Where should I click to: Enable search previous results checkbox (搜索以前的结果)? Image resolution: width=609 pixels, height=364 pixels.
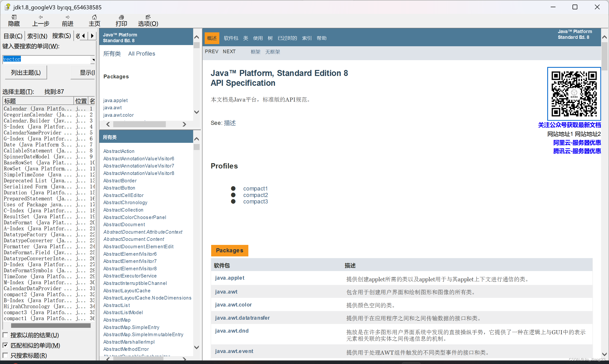pos(6,335)
